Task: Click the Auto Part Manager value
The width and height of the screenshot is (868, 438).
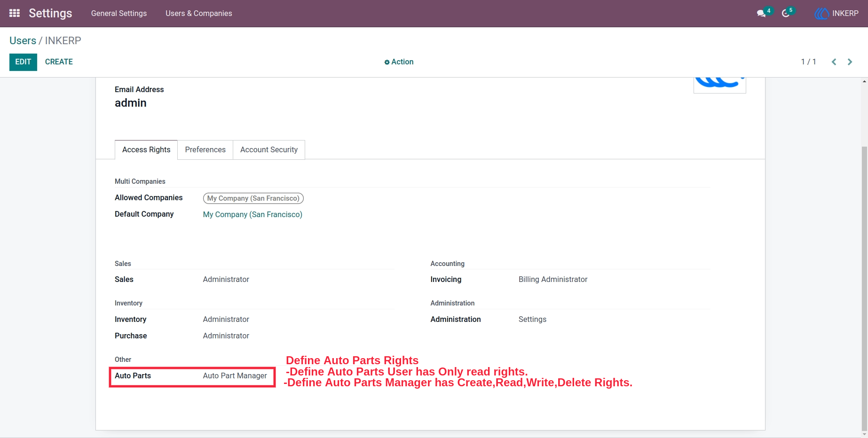Action: 235,375
